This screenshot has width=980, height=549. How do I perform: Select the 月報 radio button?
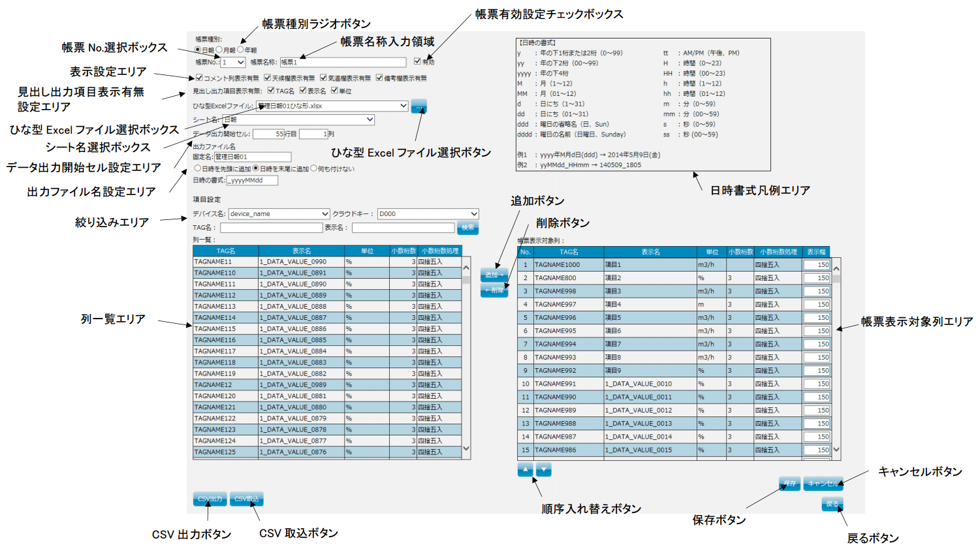(x=219, y=50)
